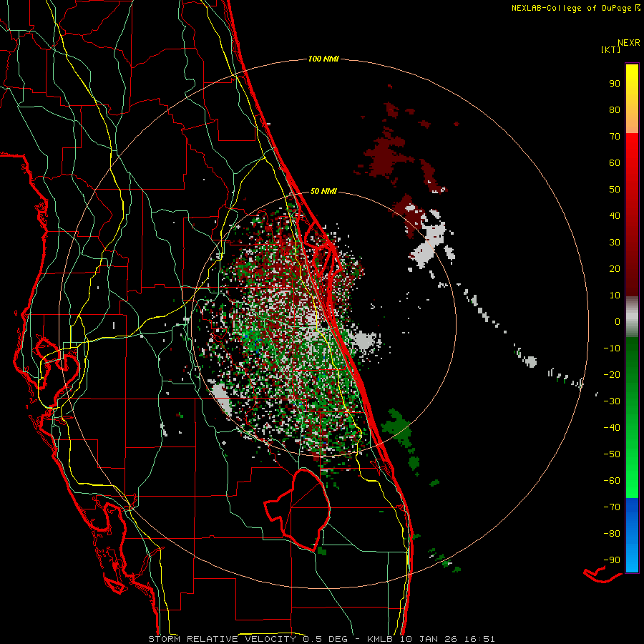Click the 80 value on the velocity scale
Image resolution: width=644 pixels, height=644 pixels.
(615, 109)
